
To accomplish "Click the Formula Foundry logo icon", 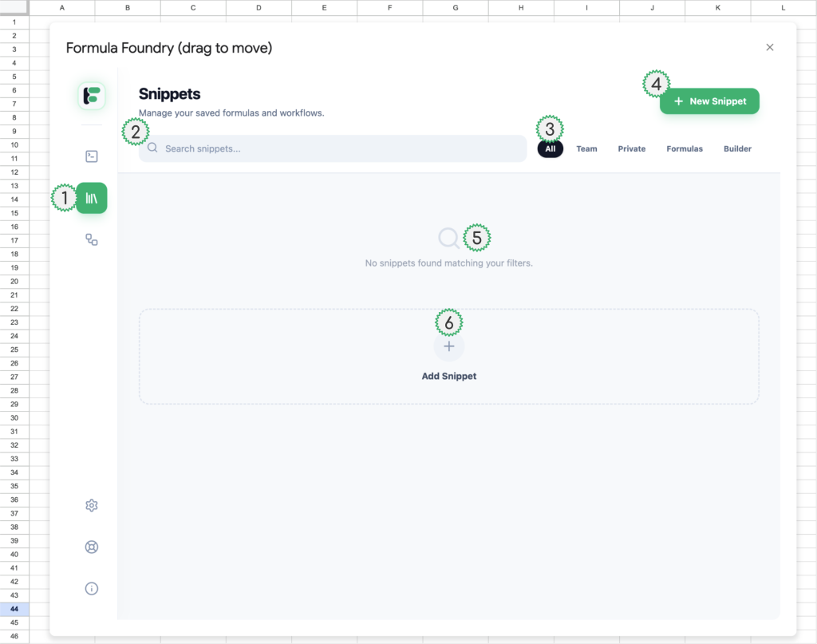I will click(x=92, y=96).
